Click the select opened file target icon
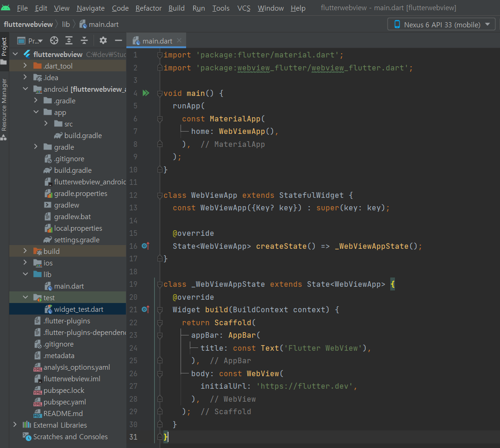The image size is (500, 448). [54, 40]
